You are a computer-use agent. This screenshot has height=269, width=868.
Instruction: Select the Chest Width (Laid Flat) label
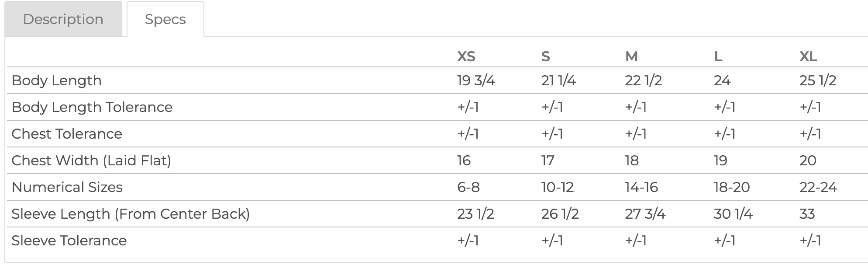point(91,161)
